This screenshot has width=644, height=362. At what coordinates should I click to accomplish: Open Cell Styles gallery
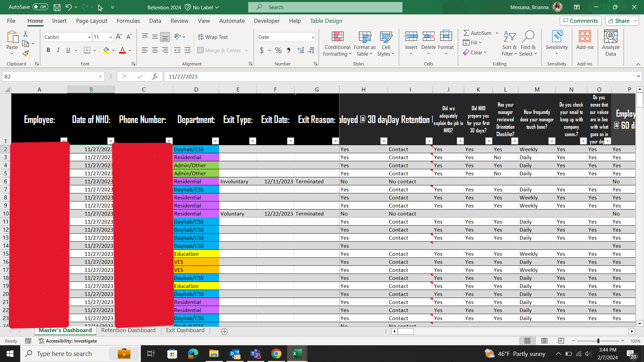pos(386,44)
